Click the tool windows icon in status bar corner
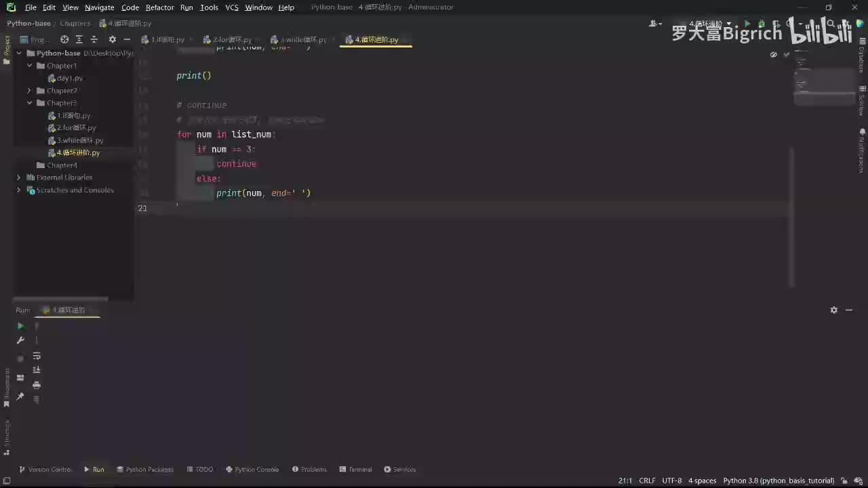This screenshot has width=868, height=488. [x=7, y=481]
